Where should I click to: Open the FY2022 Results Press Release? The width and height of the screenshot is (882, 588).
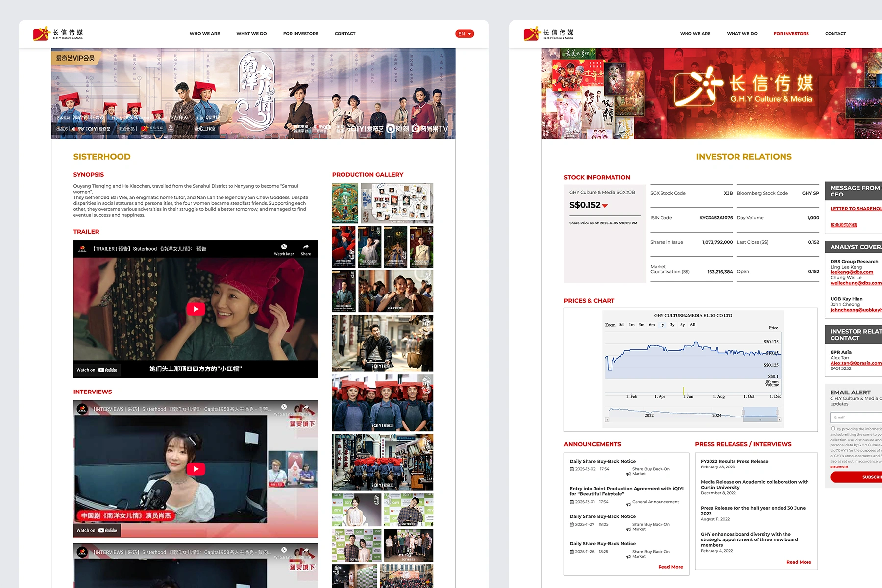[735, 461]
